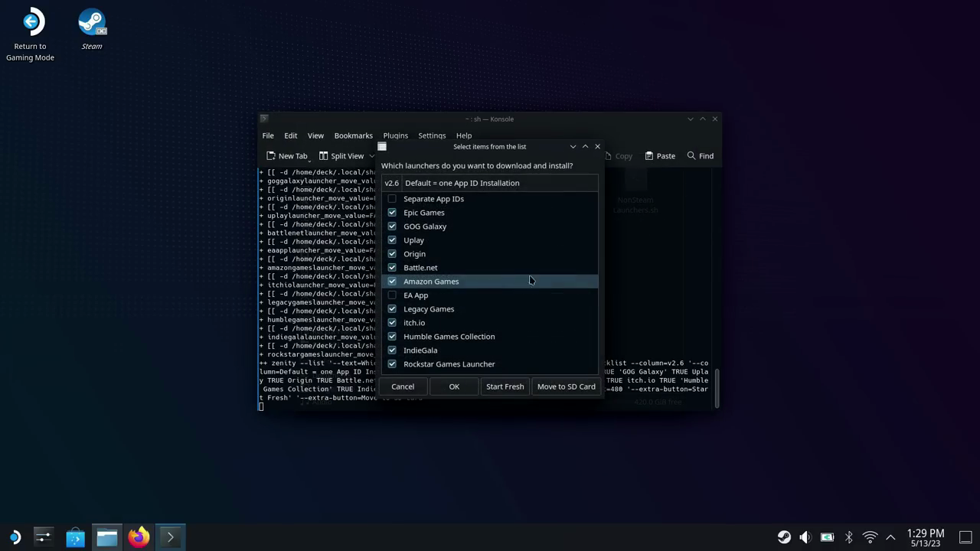Select 'Humble Games Collection' row text
Image resolution: width=980 pixels, height=551 pixels.
click(x=449, y=337)
